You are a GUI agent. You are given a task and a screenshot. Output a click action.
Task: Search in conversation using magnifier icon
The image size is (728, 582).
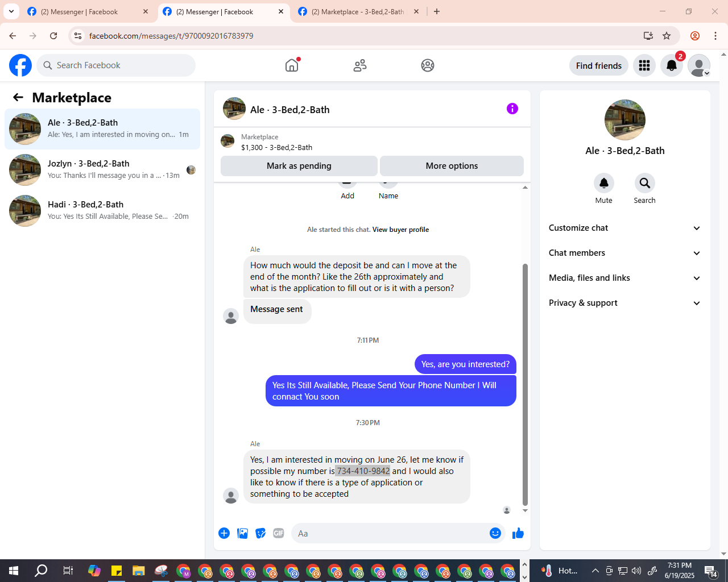644,183
